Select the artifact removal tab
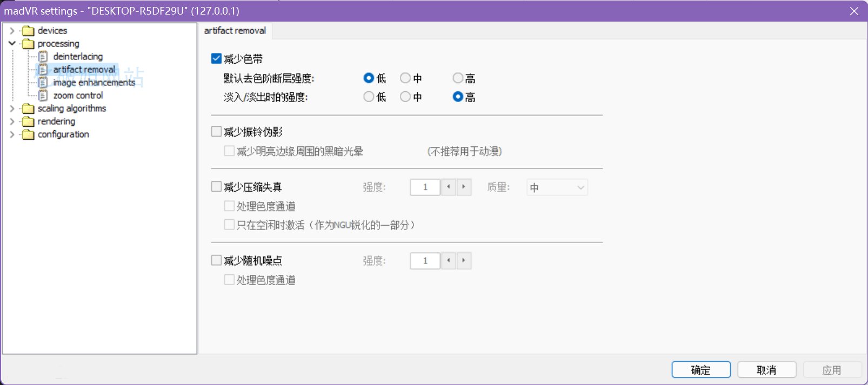This screenshot has height=385, width=868. click(x=235, y=31)
